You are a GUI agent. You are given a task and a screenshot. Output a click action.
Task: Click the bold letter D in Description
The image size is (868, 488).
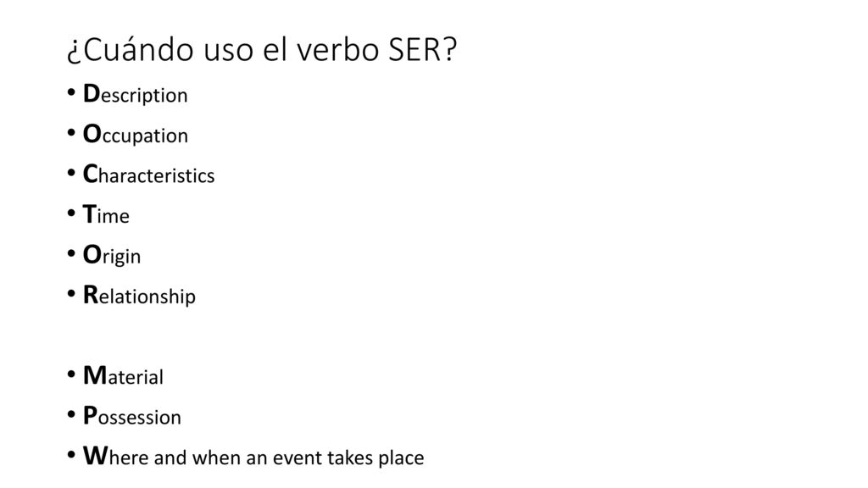[x=92, y=93]
